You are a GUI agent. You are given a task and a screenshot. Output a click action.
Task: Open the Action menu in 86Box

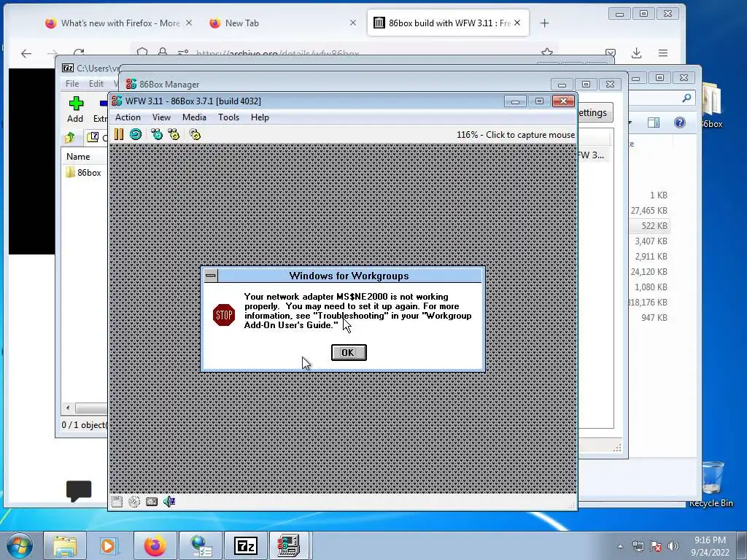coord(128,117)
